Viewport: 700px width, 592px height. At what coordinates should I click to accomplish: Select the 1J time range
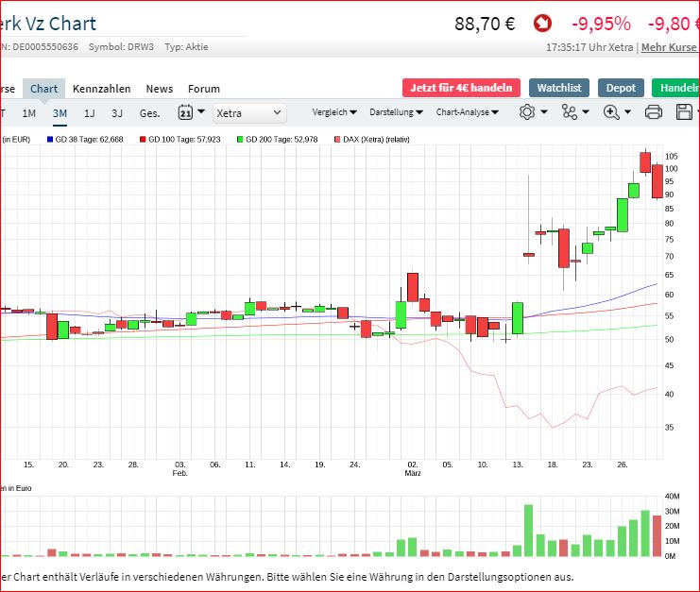[x=90, y=113]
